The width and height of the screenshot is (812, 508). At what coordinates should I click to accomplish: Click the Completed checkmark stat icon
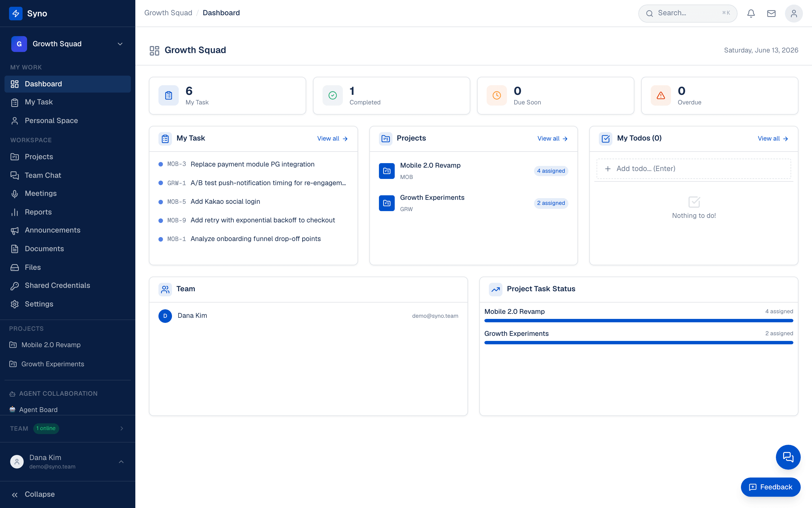pyautogui.click(x=332, y=95)
